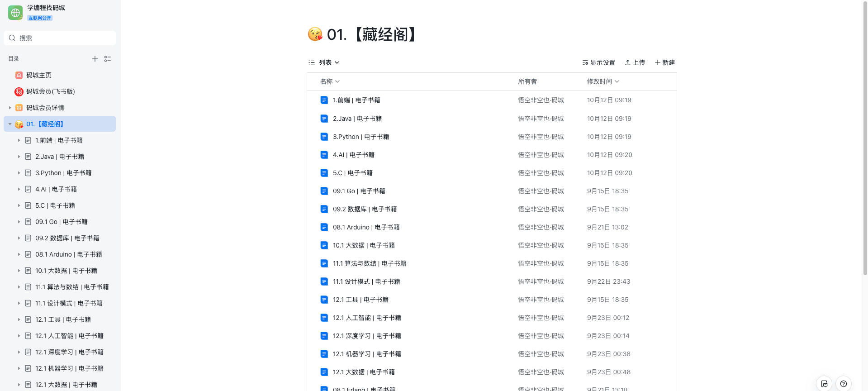The height and width of the screenshot is (391, 868).
Task: Open 12.1 大数据 | 电子书籍 in the list
Action: 364,372
